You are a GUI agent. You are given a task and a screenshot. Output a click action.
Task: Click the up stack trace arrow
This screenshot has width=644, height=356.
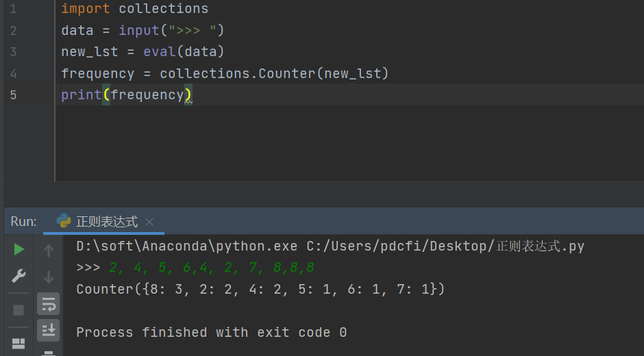[x=49, y=251]
